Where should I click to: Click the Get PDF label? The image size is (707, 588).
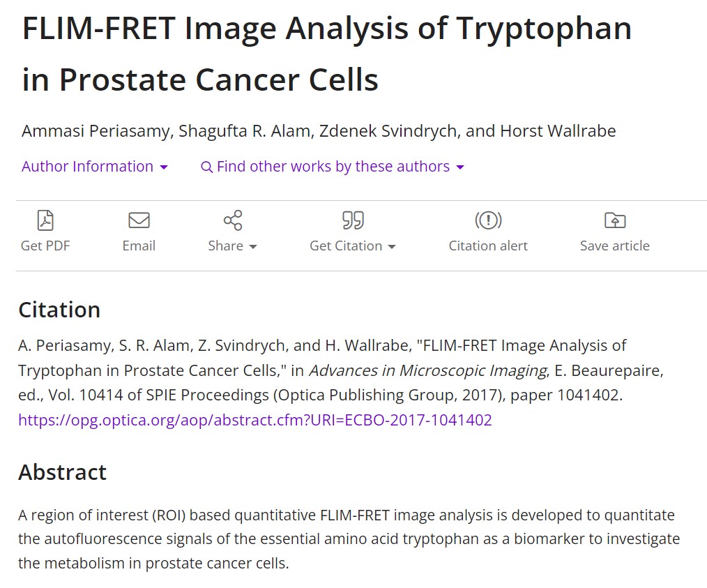coord(45,246)
